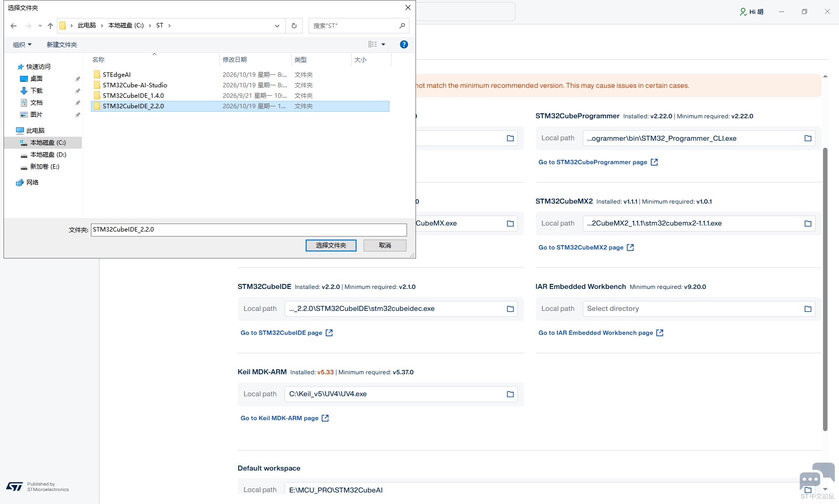Open Go to IAR Embedded Workbench page link
The height and width of the screenshot is (504, 839).
[x=601, y=333]
